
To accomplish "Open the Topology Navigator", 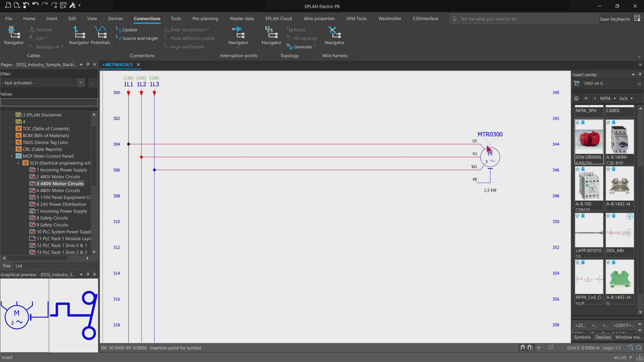I will click(271, 35).
